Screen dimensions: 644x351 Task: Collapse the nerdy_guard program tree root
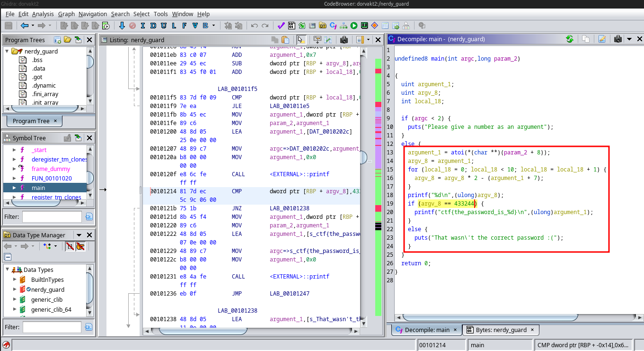point(7,51)
